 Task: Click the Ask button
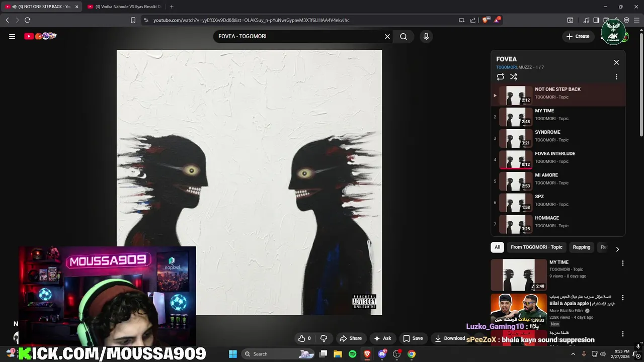pyautogui.click(x=382, y=338)
